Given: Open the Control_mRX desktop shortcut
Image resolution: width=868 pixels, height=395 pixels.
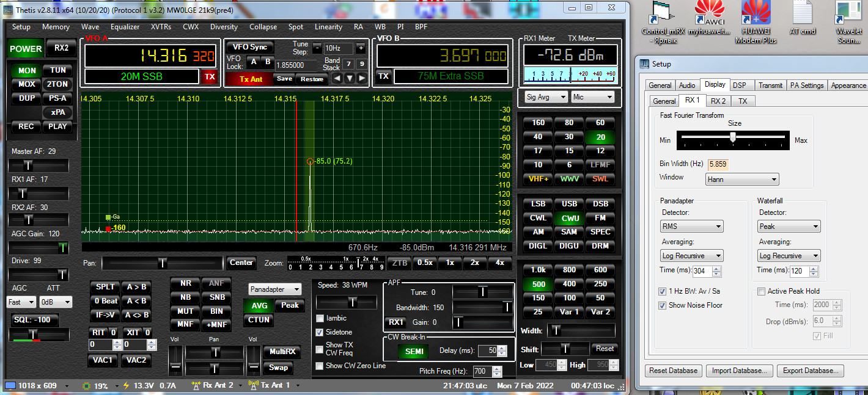Looking at the screenshot, I should pos(663,23).
